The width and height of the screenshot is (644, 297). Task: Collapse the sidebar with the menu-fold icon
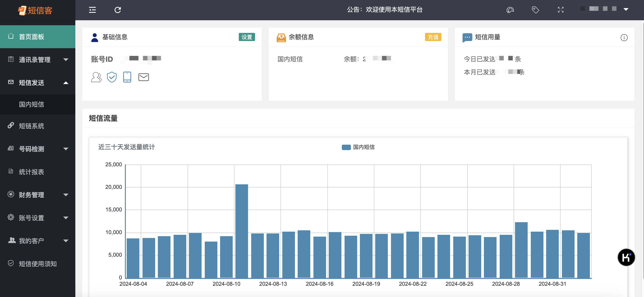(x=92, y=10)
